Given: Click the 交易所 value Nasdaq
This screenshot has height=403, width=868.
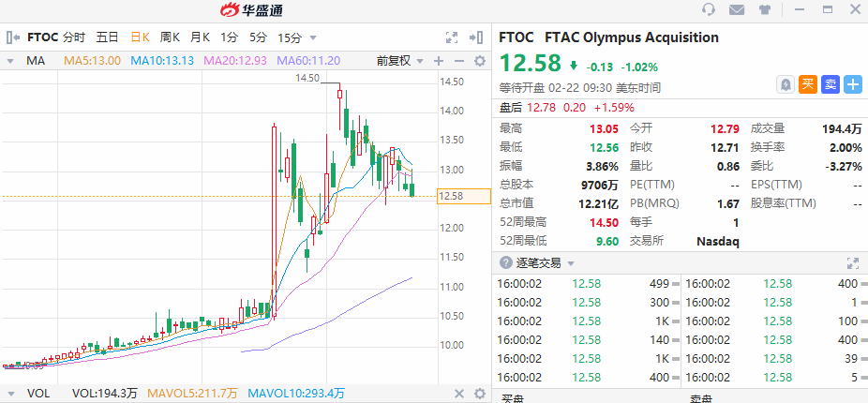Looking at the screenshot, I should click(717, 241).
